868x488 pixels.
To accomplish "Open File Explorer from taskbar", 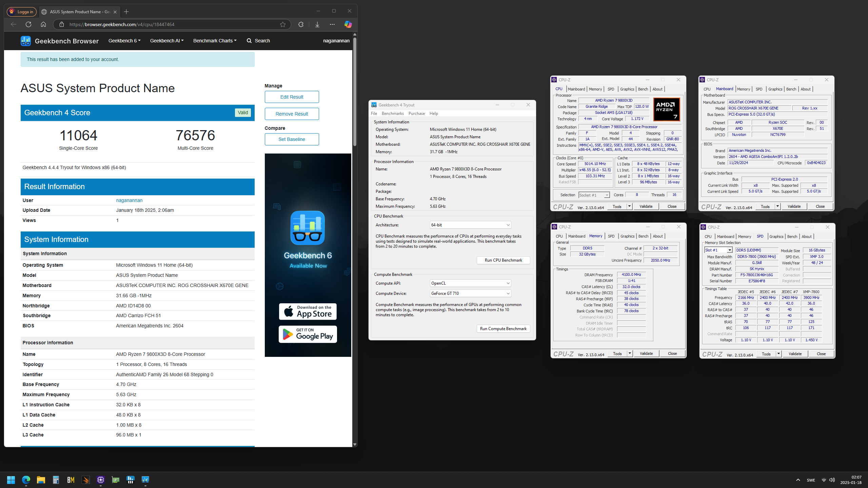I will pos(41,480).
